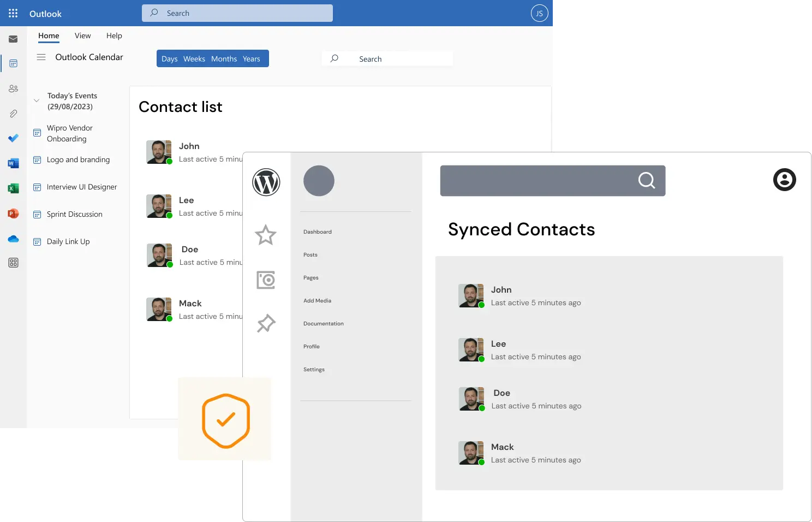The height and width of the screenshot is (522, 812).
Task: Open the To Do checkmark app icon
Action: pyautogui.click(x=14, y=138)
